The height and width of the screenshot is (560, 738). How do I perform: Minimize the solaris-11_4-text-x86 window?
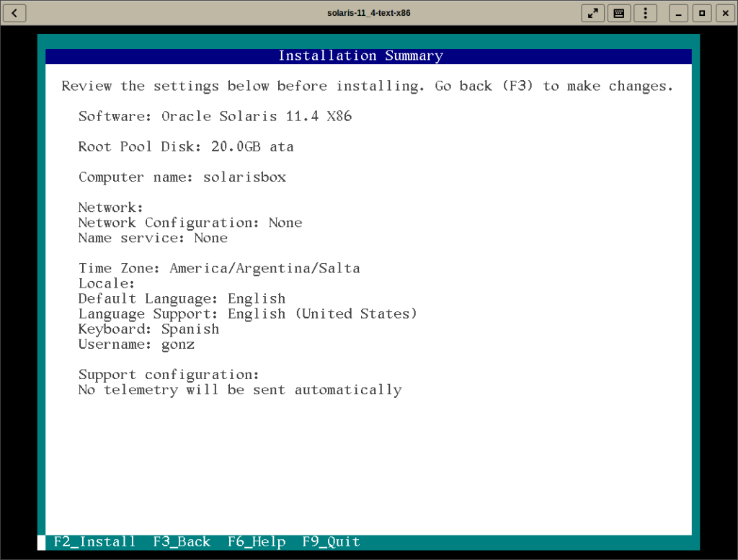(678, 13)
